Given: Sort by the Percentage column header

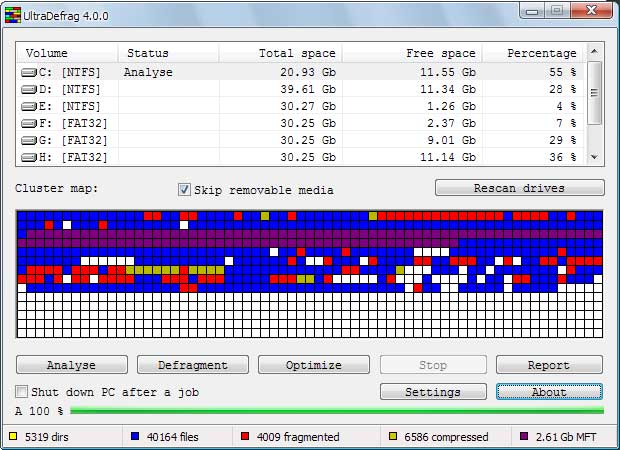Looking at the screenshot, I should (x=533, y=53).
